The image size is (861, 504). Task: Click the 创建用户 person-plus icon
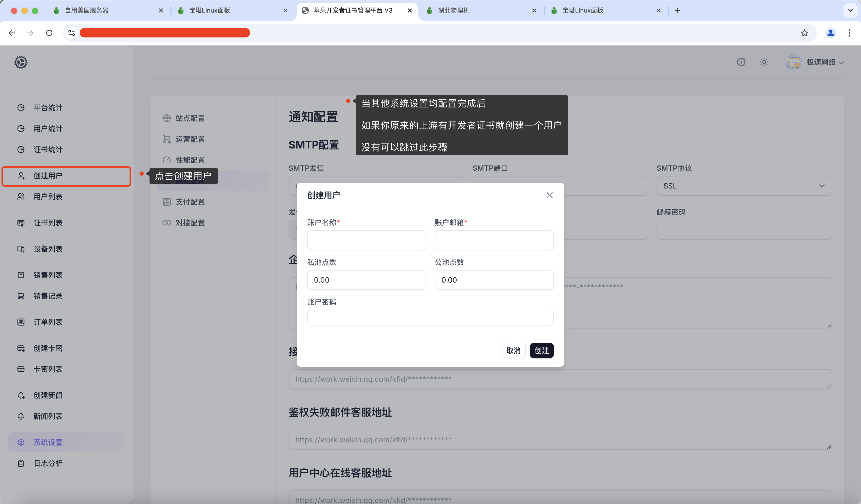(21, 176)
